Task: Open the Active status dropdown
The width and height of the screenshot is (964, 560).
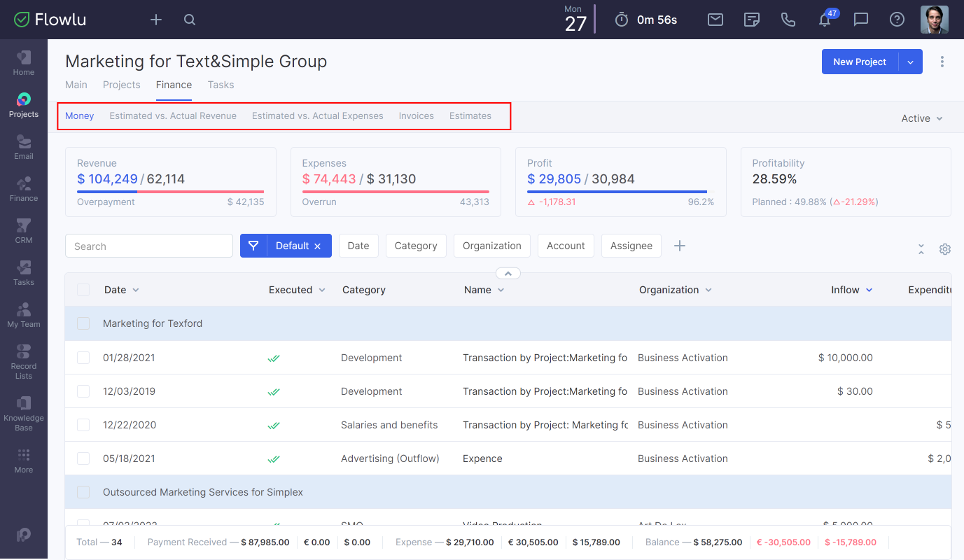Action: (x=922, y=118)
